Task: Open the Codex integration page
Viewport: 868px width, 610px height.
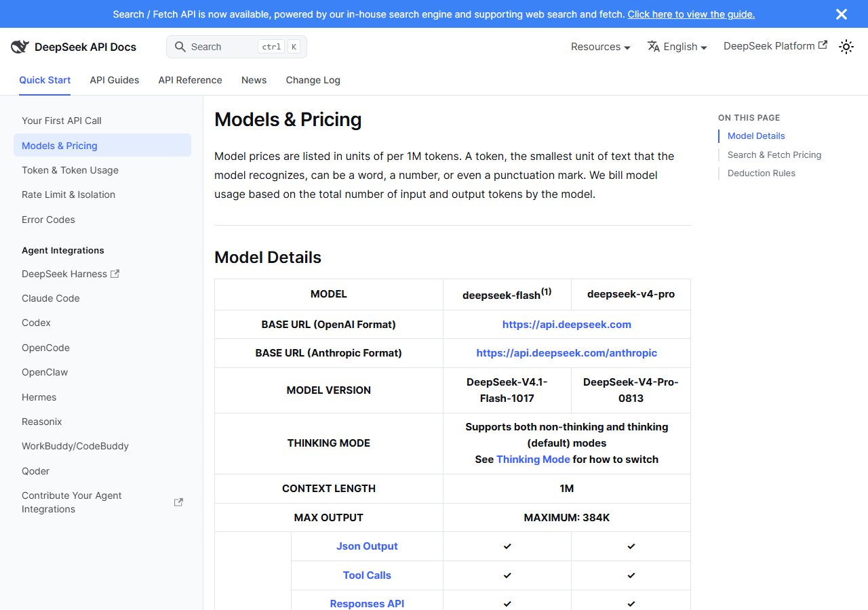Action: pyautogui.click(x=102, y=323)
